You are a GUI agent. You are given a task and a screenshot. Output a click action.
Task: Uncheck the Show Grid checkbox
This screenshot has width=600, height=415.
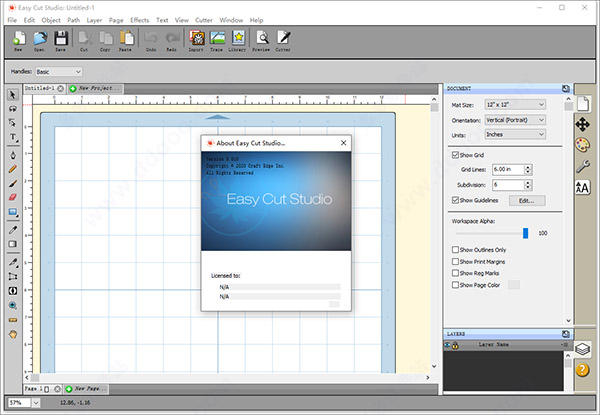click(455, 155)
